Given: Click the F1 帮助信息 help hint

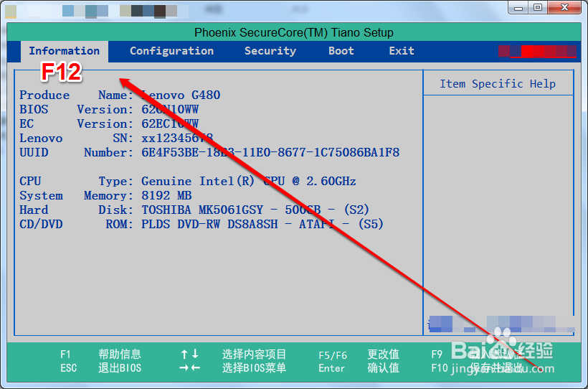Looking at the screenshot, I should 100,354.
